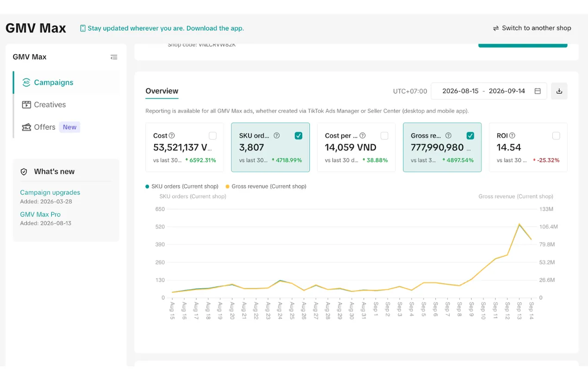Image resolution: width=588 pixels, height=380 pixels.
Task: Click the phone icon beside download app
Action: pos(83,28)
